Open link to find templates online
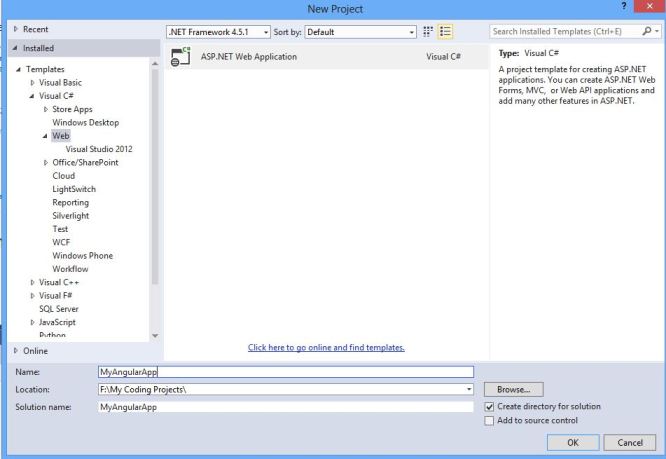 pyautogui.click(x=326, y=347)
